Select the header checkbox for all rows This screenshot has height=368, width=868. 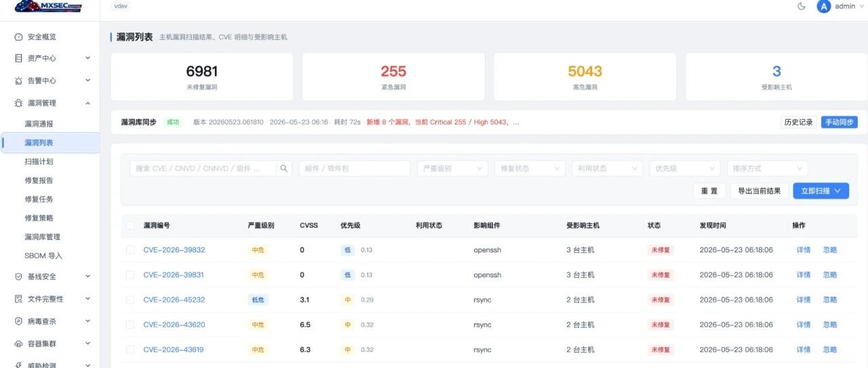coord(130,225)
